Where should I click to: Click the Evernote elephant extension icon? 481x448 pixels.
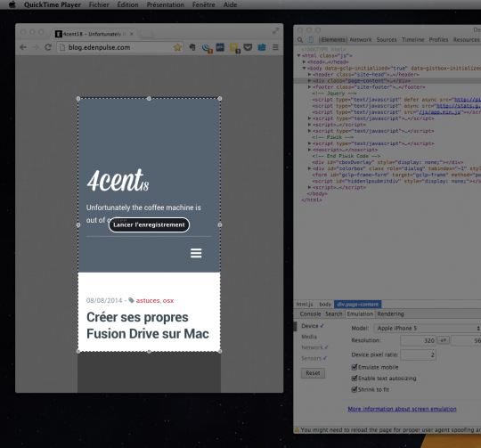(x=192, y=47)
